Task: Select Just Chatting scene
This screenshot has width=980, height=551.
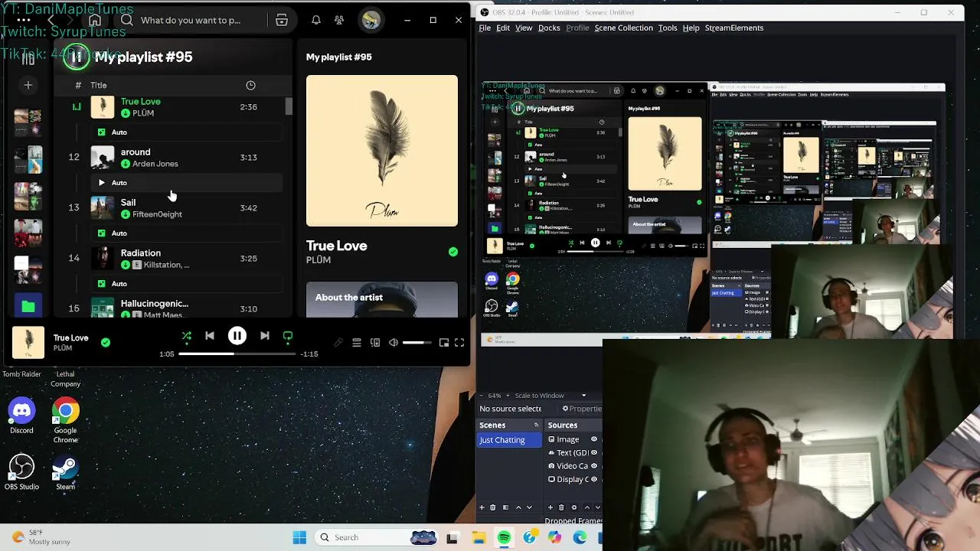Action: (x=509, y=440)
